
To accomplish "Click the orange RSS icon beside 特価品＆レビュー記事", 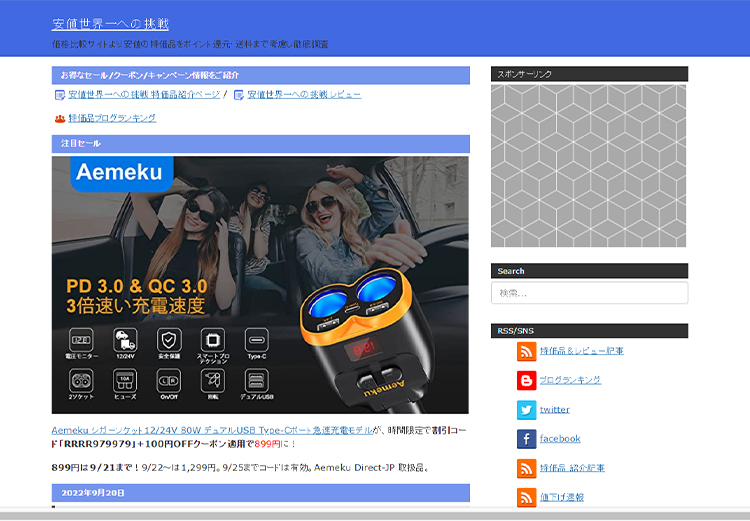I will point(526,351).
